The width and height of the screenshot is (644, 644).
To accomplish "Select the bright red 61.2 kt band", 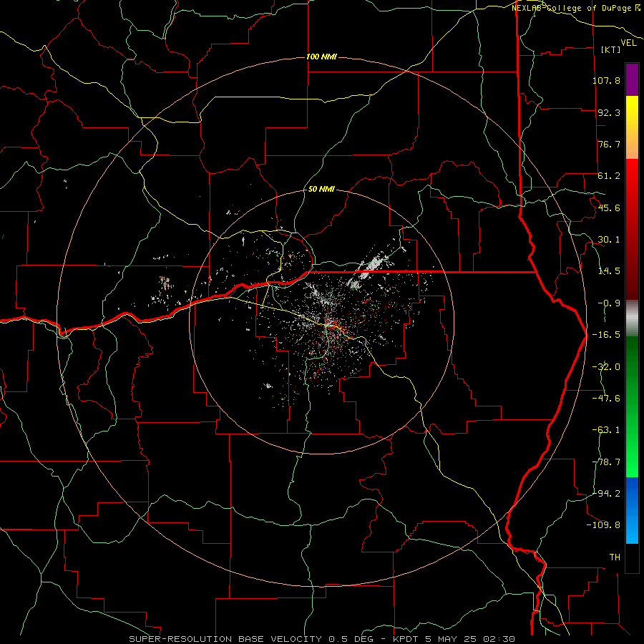I will (x=632, y=175).
